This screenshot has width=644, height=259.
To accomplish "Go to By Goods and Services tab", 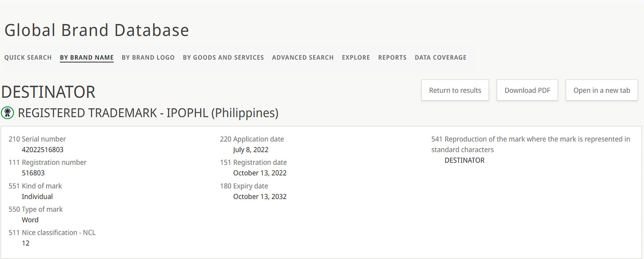I will (223, 57).
